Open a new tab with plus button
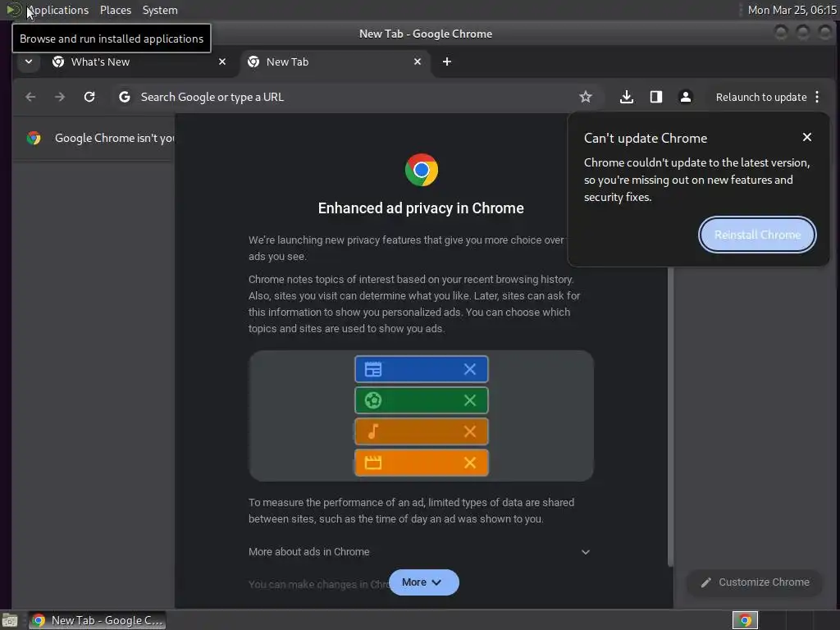 click(x=447, y=62)
